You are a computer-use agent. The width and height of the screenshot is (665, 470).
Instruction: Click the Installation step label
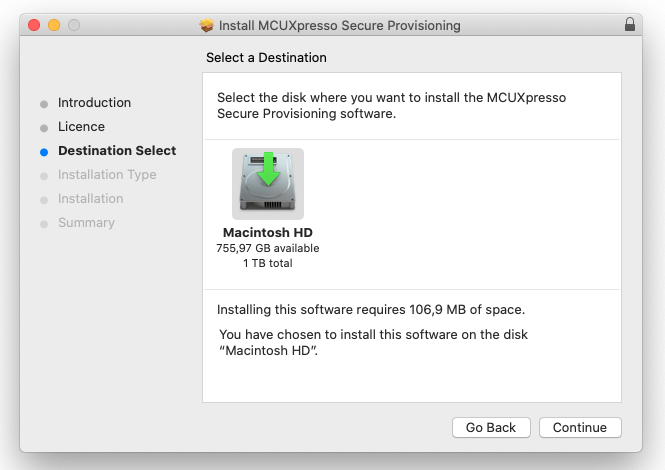coord(91,199)
